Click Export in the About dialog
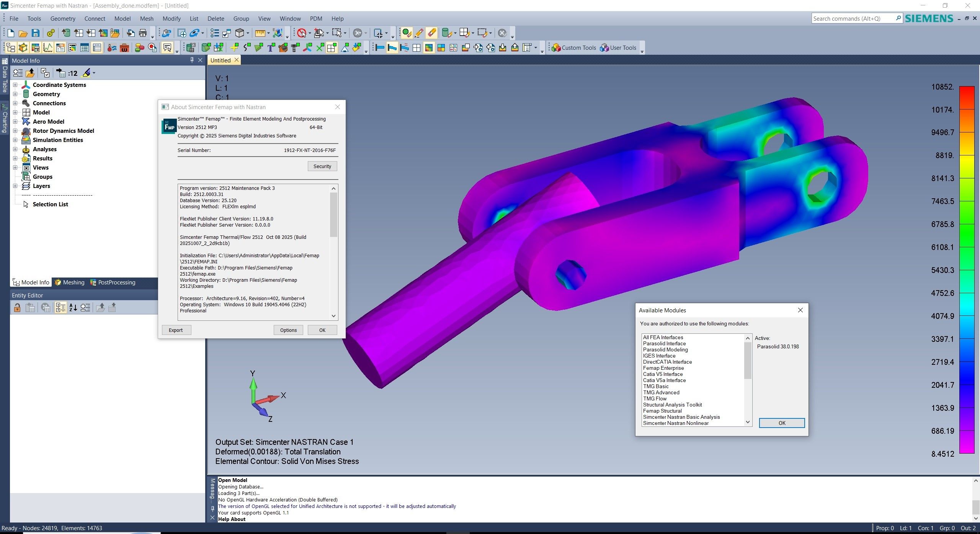Image resolution: width=980 pixels, height=534 pixels. [x=176, y=330]
